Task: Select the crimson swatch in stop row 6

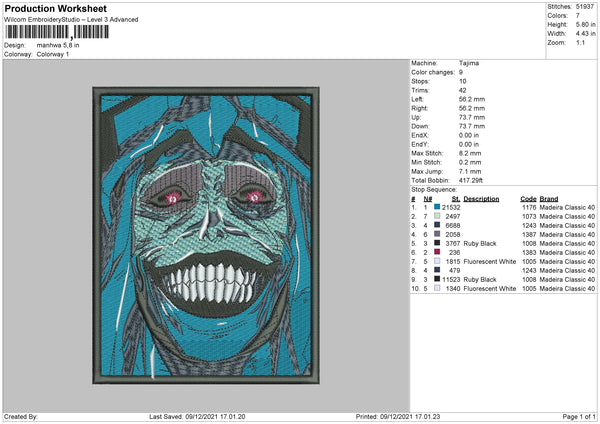Action: click(x=437, y=252)
